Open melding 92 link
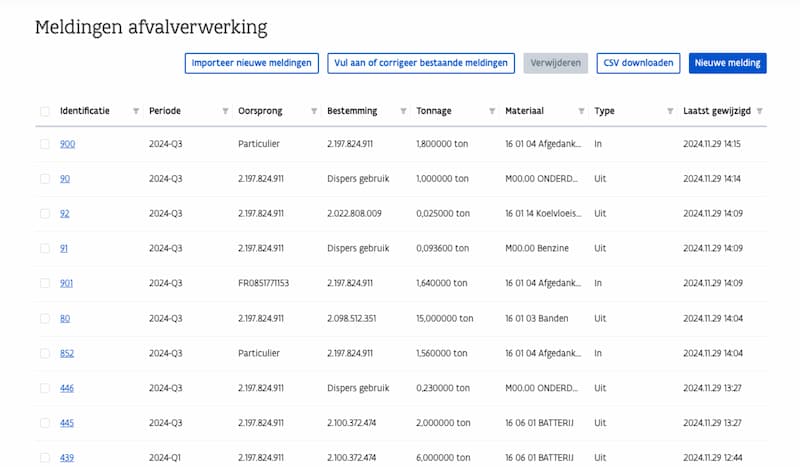The image size is (800, 467). point(64,213)
